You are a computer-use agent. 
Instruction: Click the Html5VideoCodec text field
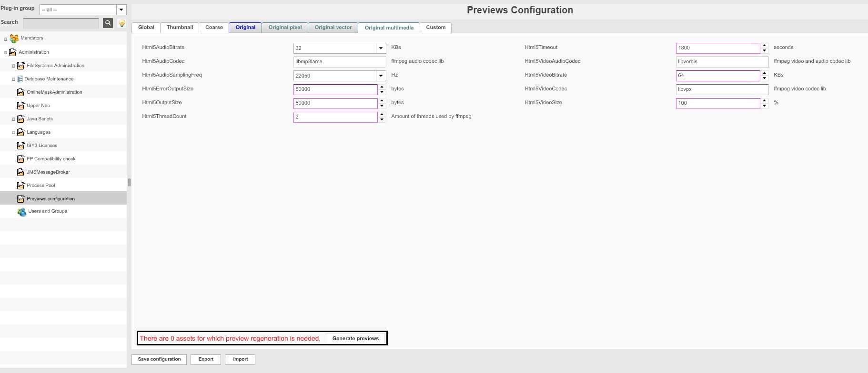click(x=722, y=89)
